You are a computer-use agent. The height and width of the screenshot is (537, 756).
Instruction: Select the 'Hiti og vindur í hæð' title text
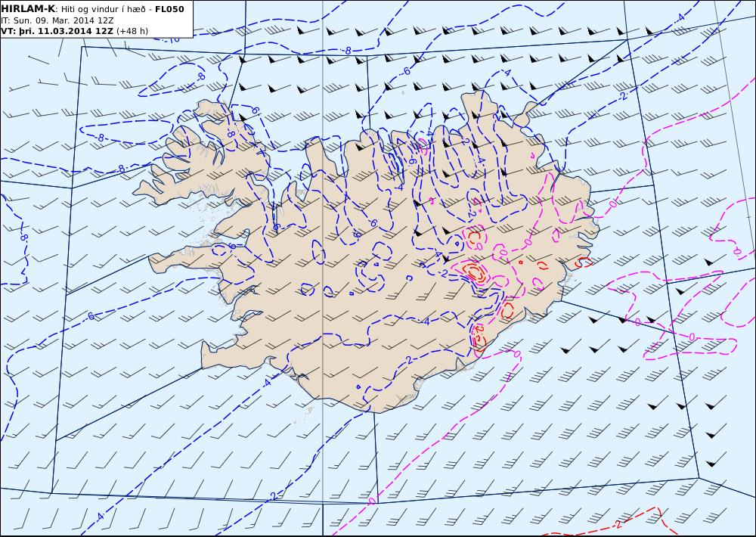[x=103, y=9]
